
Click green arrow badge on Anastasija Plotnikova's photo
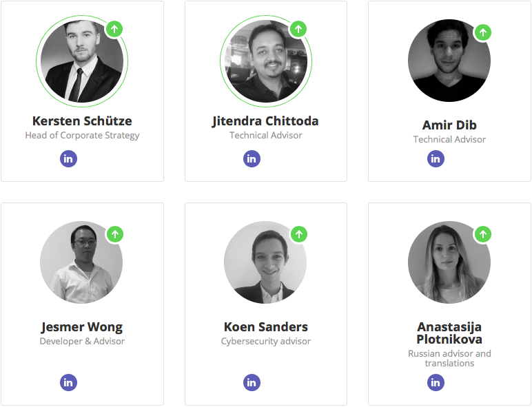pos(483,234)
